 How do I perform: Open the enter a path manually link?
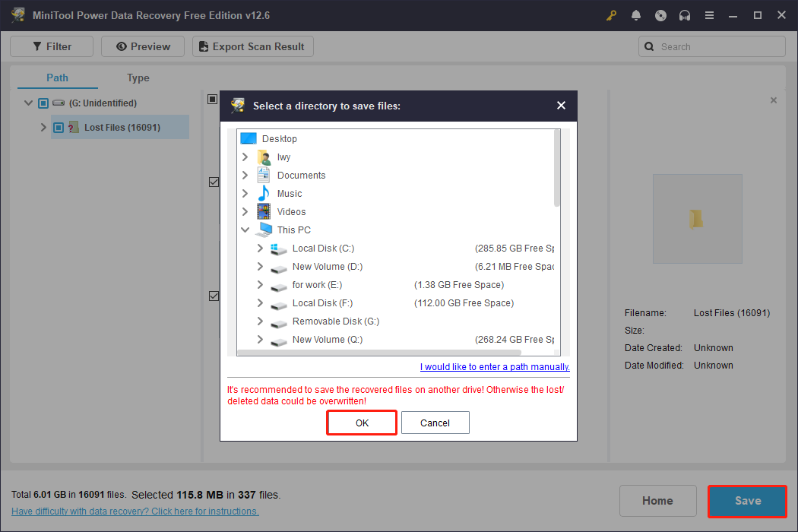494,366
